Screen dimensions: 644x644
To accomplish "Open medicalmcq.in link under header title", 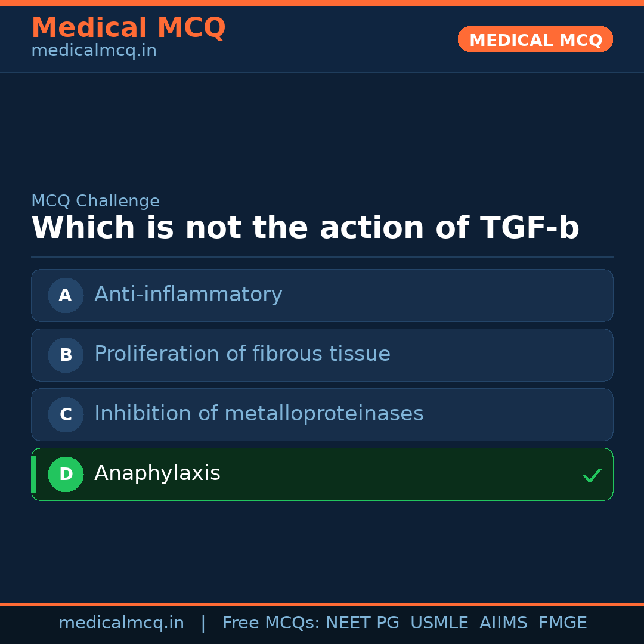I will click(x=94, y=51).
